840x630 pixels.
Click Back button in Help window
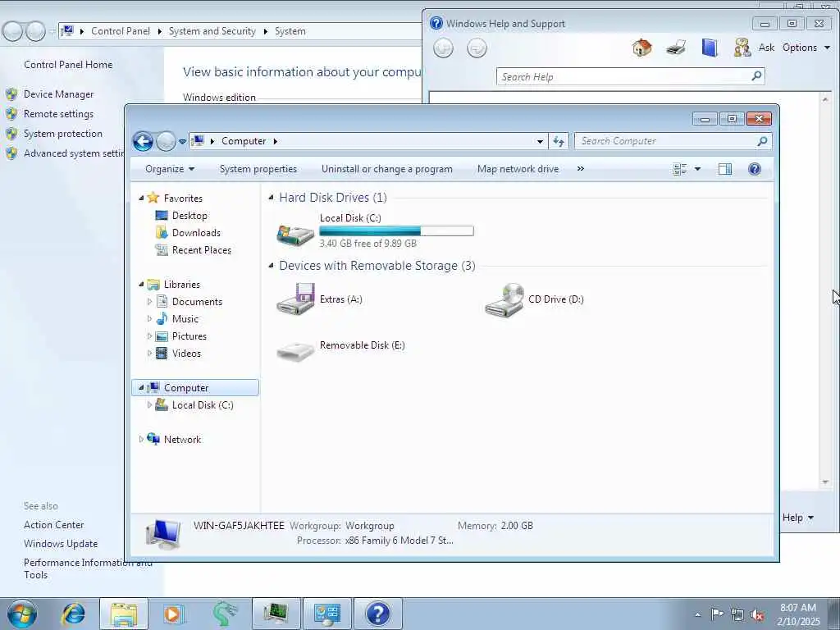click(x=443, y=48)
